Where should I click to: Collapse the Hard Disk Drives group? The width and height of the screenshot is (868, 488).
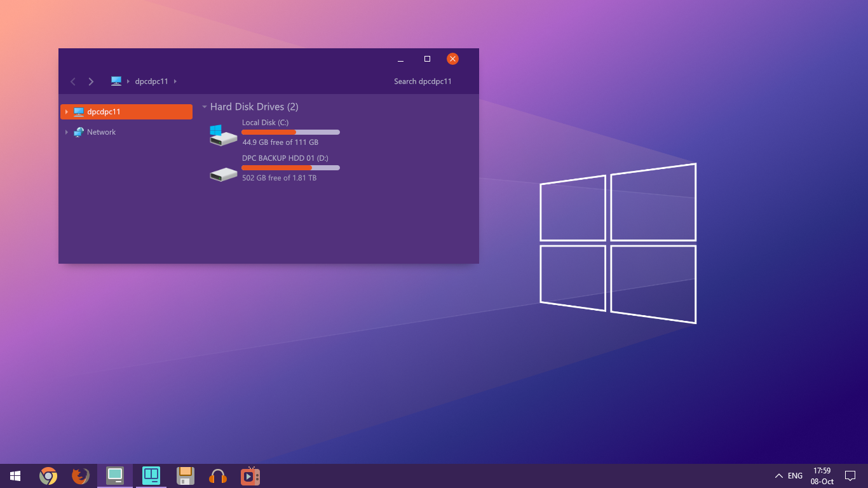pos(205,107)
